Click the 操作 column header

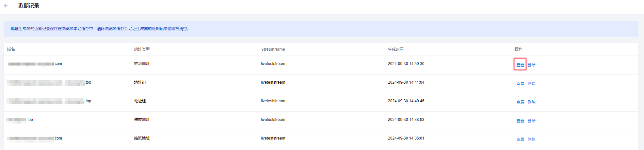(519, 49)
